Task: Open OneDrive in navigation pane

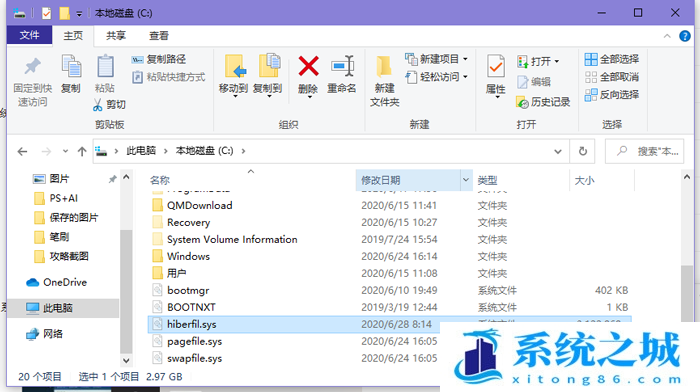Action: coord(56,282)
